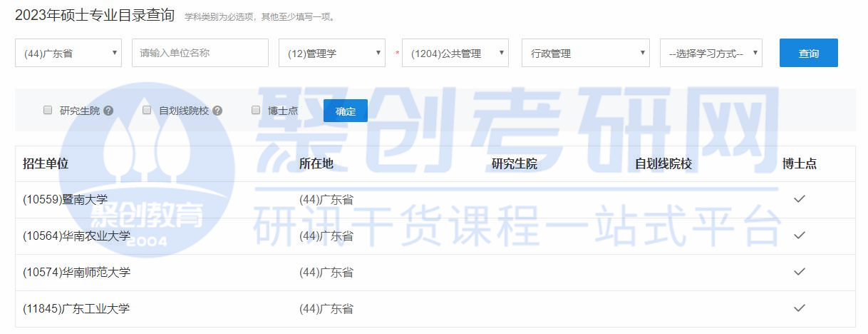
Task: Open the (44)广东省 province dropdown
Action: pos(68,53)
